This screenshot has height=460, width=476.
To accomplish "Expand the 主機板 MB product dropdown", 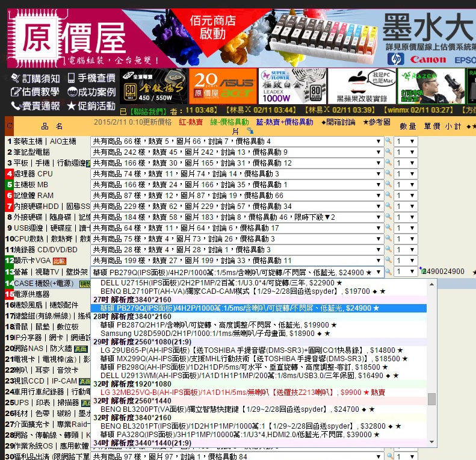I will pyautogui.click(x=236, y=184).
